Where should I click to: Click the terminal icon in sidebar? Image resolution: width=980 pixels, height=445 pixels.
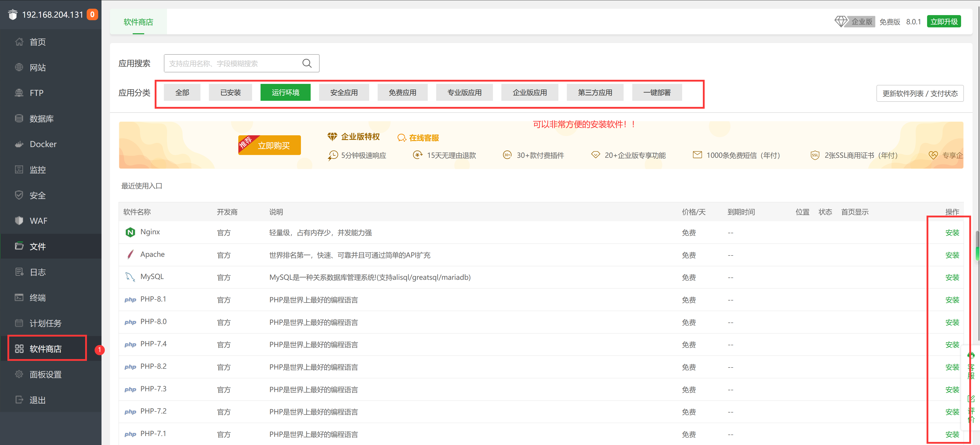[19, 297]
